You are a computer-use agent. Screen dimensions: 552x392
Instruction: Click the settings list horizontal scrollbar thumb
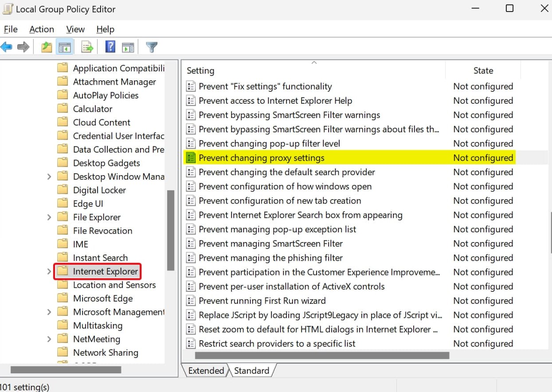[x=322, y=355]
